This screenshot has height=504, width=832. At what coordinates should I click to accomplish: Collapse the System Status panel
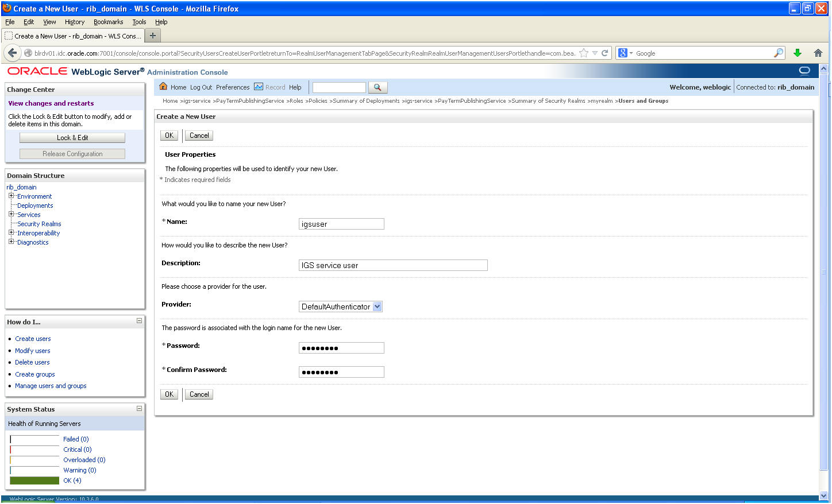tap(139, 408)
